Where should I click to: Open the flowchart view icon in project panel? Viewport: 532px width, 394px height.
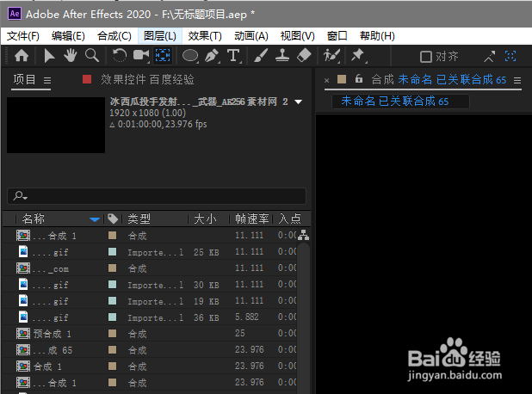pyautogui.click(x=303, y=235)
